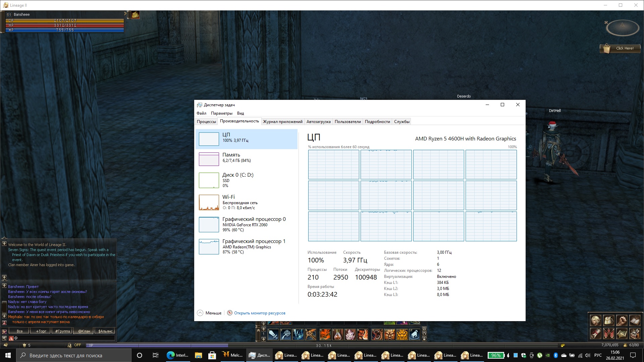Use the pickup hand action in slot 12

coord(415,334)
